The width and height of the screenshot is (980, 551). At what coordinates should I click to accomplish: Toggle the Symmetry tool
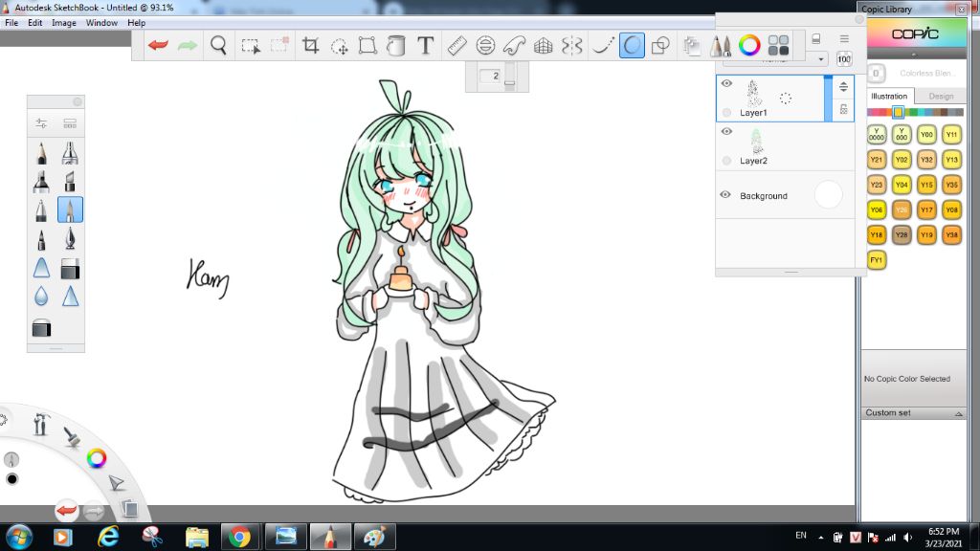coord(572,46)
